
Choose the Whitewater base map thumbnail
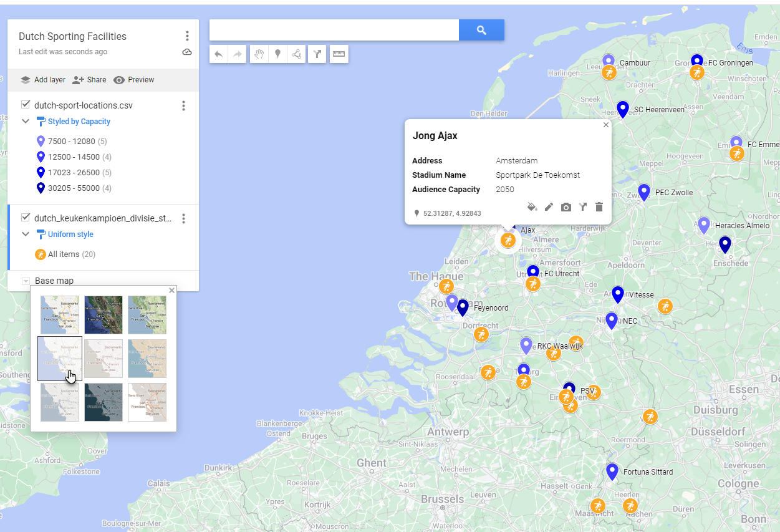pyautogui.click(x=147, y=402)
